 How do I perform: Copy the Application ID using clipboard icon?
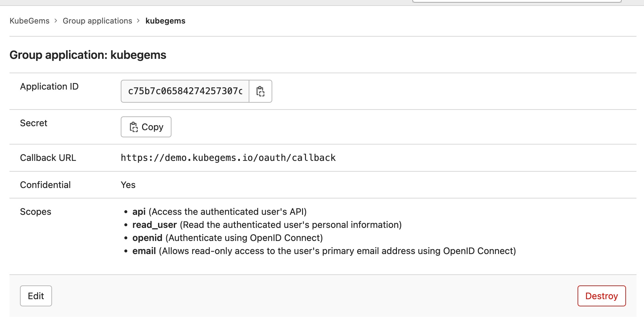point(260,91)
